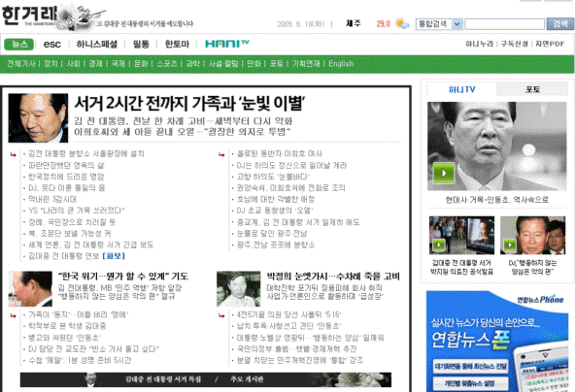Open 만화 category
Screen dimensions: 575x392
point(254,63)
